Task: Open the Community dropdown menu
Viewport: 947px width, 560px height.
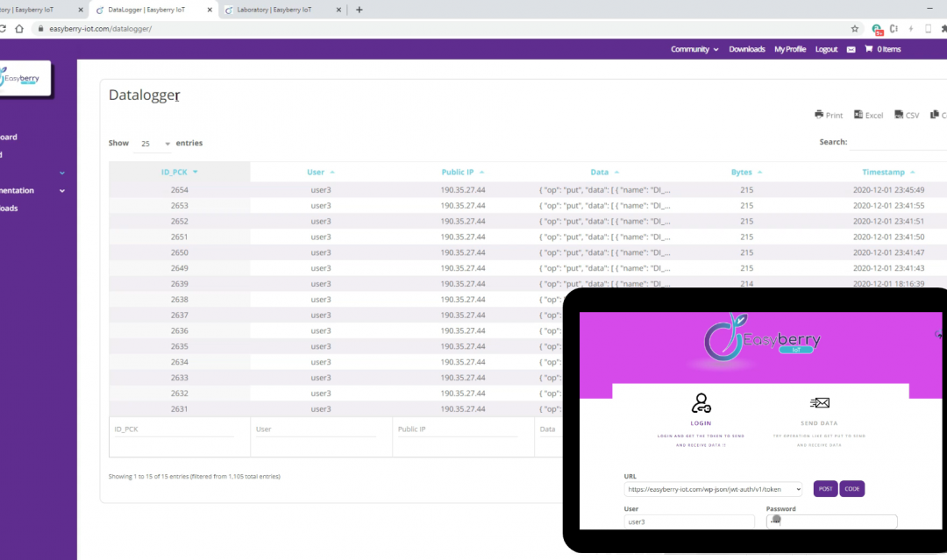Action: point(694,49)
